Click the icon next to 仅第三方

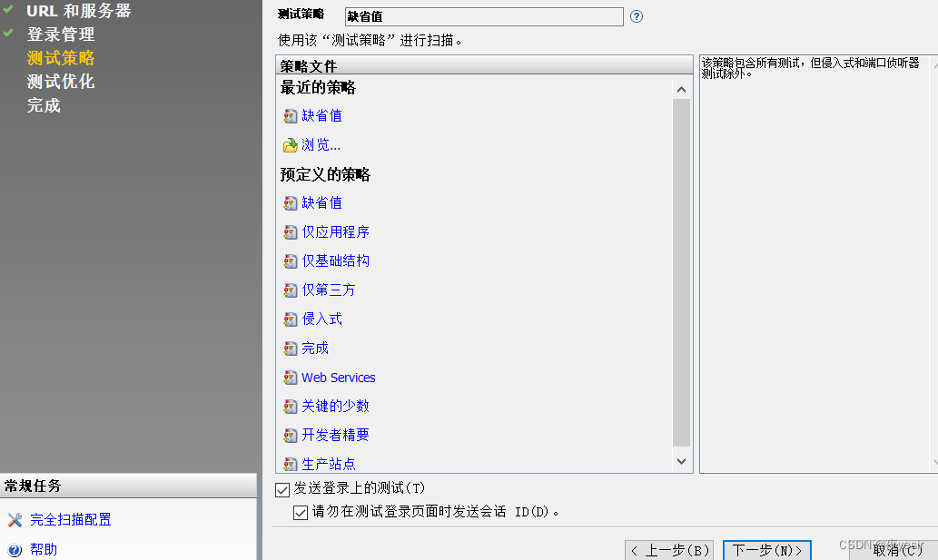click(291, 290)
